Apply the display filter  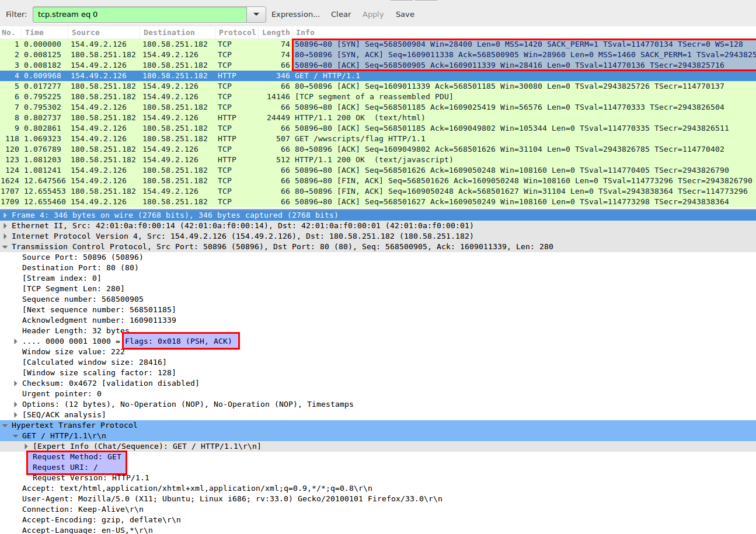click(x=373, y=15)
